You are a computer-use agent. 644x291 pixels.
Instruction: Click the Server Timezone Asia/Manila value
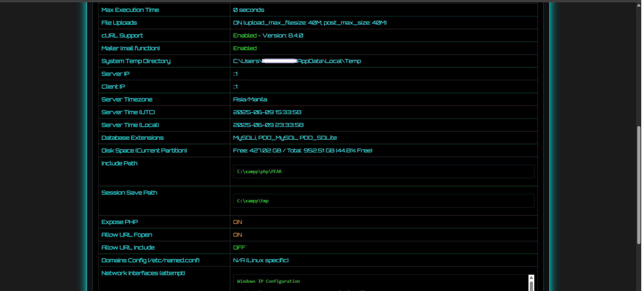250,100
